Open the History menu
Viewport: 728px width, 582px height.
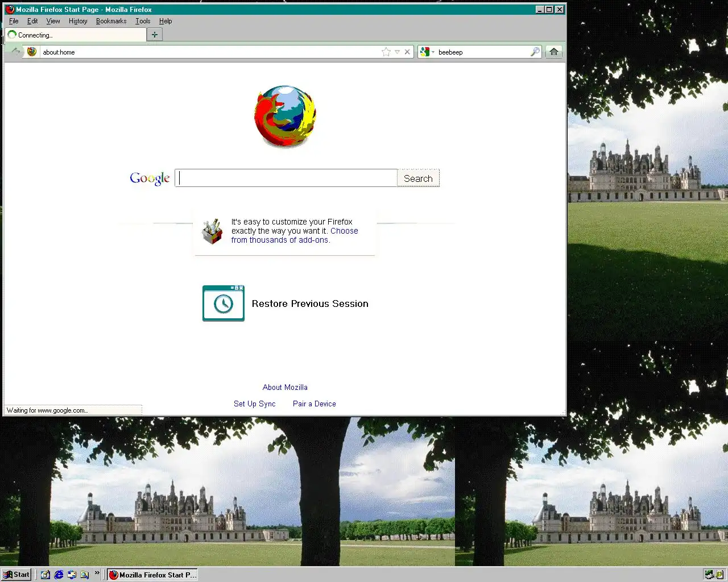pyautogui.click(x=78, y=21)
